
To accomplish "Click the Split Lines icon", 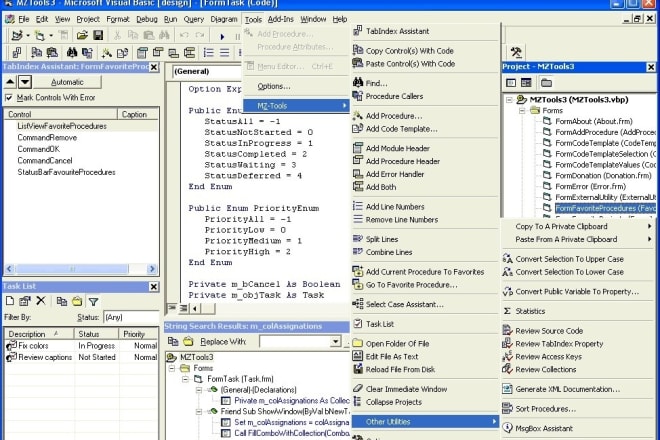I will point(358,239).
